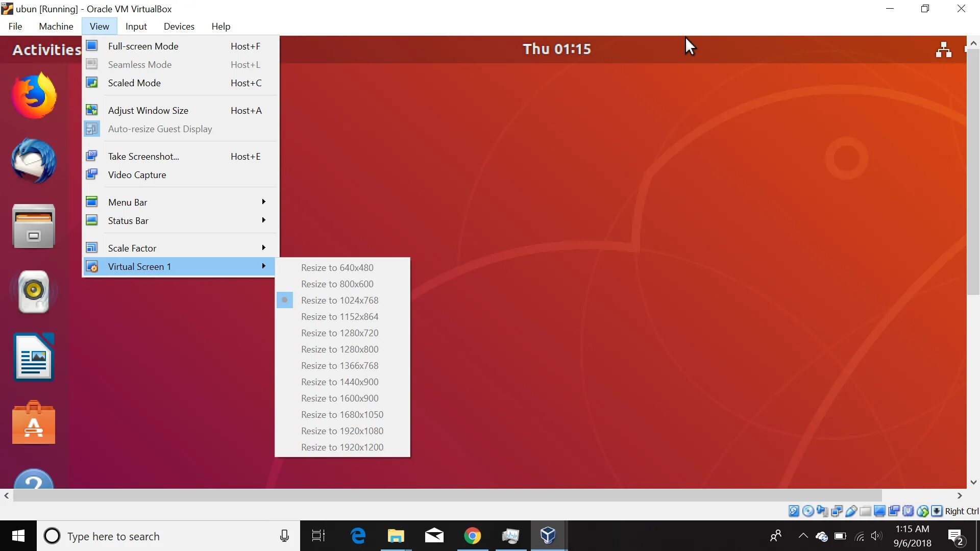This screenshot has width=980, height=551.
Task: Select Resize to 1920x1080
Action: (x=342, y=431)
